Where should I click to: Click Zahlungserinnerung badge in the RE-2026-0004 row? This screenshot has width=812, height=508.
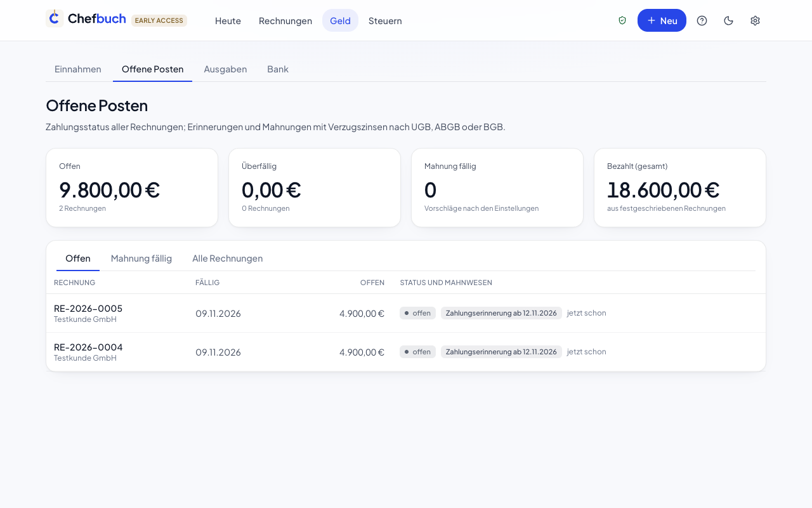[x=501, y=352]
